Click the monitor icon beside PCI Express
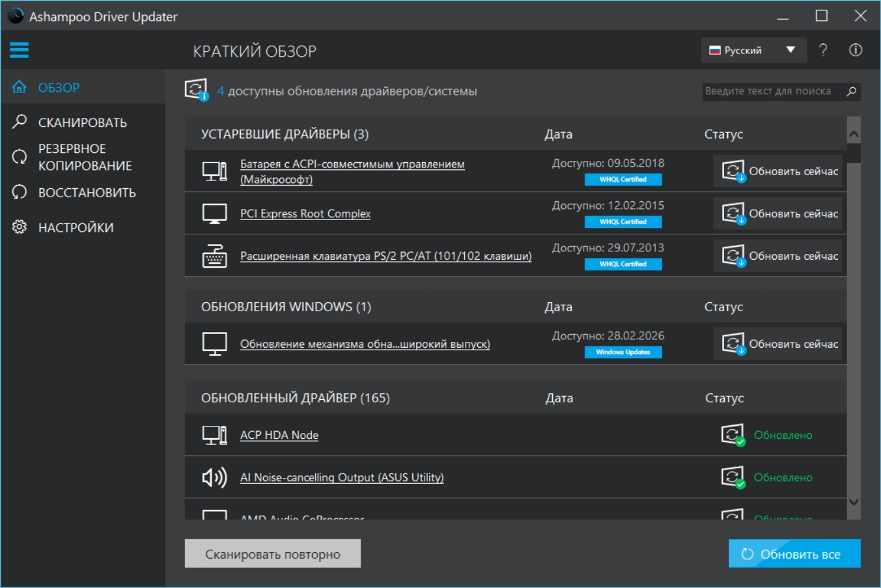Screen dimensions: 881x588 [x=214, y=214]
